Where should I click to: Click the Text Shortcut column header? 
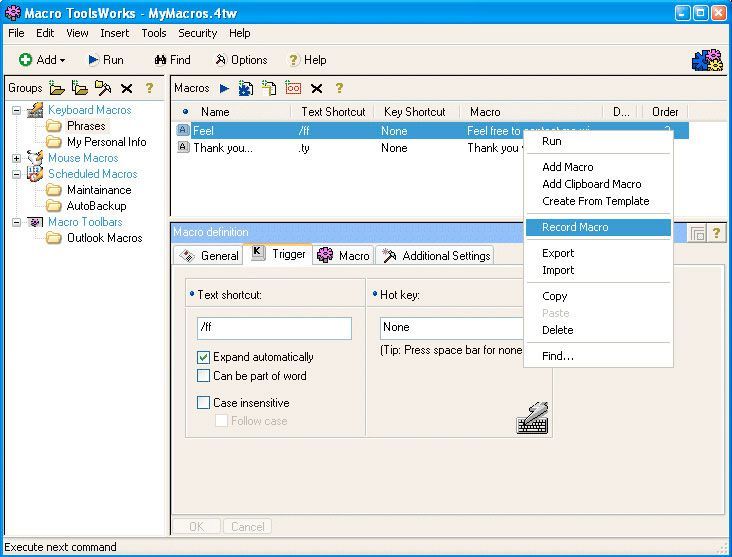pyautogui.click(x=332, y=112)
